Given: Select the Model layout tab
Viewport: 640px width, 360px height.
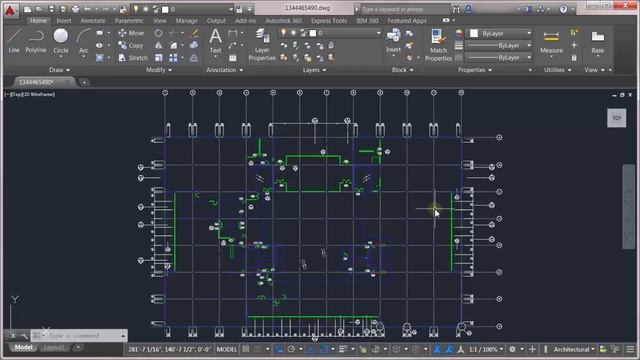Looking at the screenshot, I should coord(24,347).
